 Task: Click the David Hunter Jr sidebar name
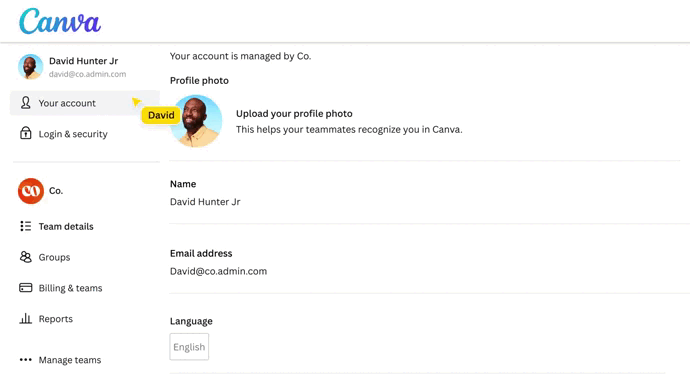pos(84,61)
